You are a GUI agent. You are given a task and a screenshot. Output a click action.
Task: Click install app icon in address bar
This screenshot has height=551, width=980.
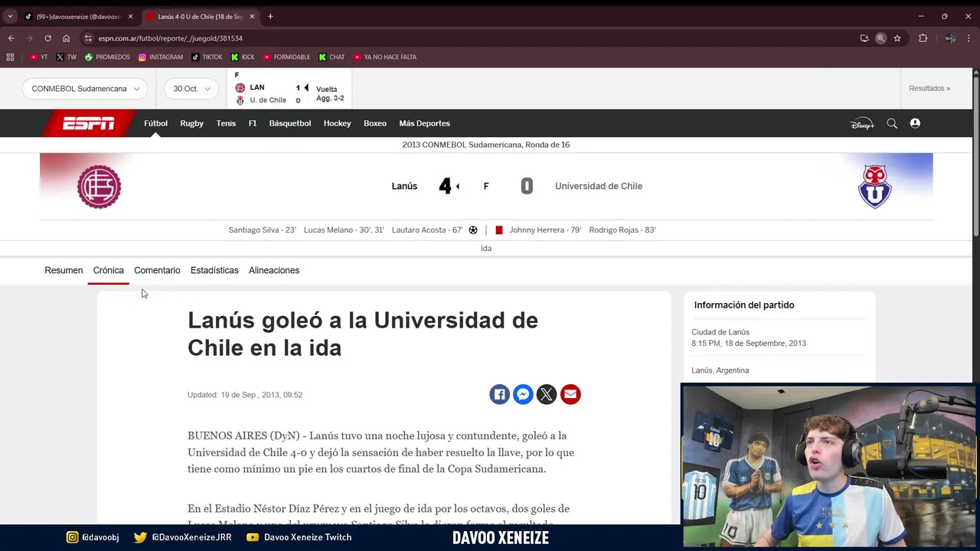[x=864, y=38]
